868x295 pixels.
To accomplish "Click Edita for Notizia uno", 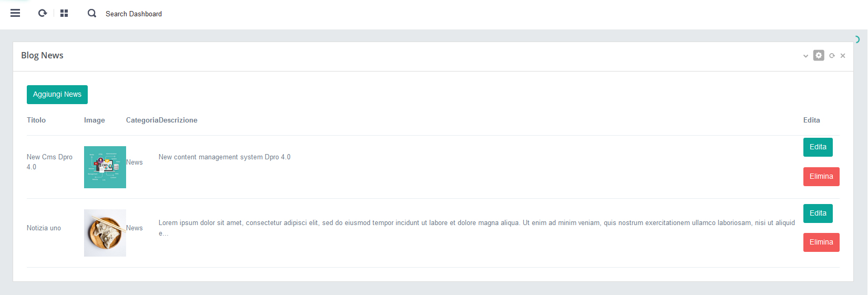I will click(818, 213).
